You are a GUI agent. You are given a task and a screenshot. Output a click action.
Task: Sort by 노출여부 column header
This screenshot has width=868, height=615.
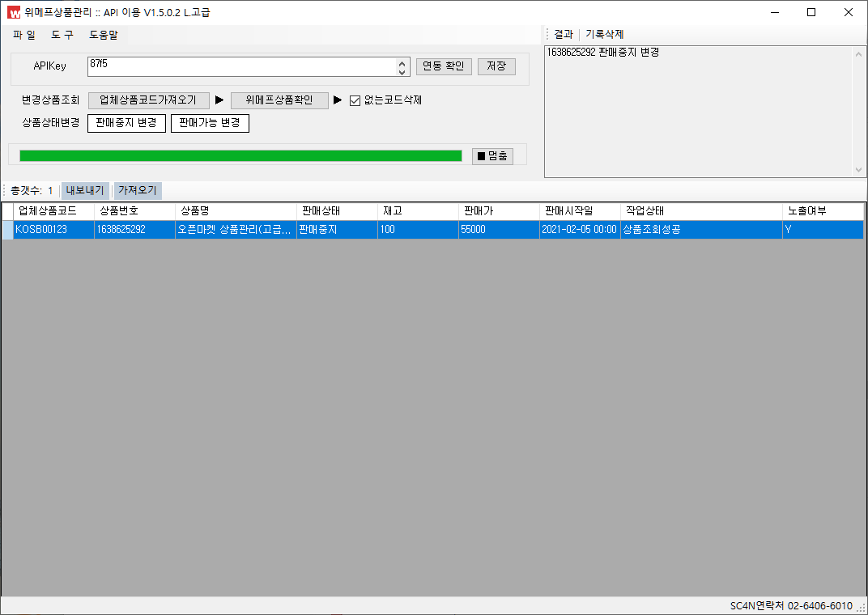[823, 211]
